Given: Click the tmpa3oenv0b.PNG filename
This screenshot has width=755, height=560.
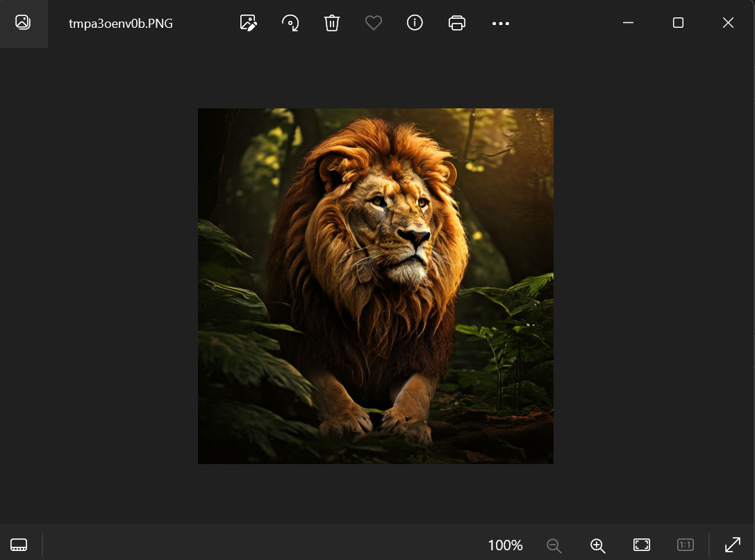Looking at the screenshot, I should click(120, 23).
